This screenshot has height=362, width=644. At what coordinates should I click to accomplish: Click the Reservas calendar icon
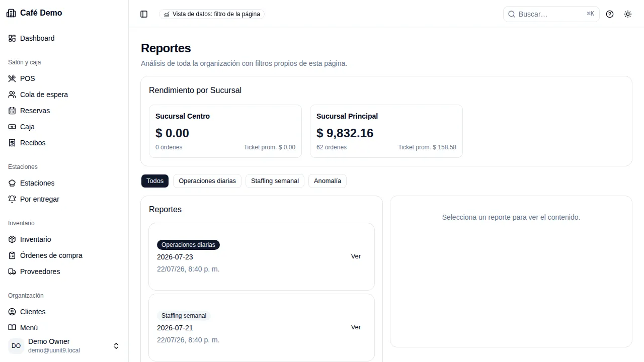click(12, 111)
